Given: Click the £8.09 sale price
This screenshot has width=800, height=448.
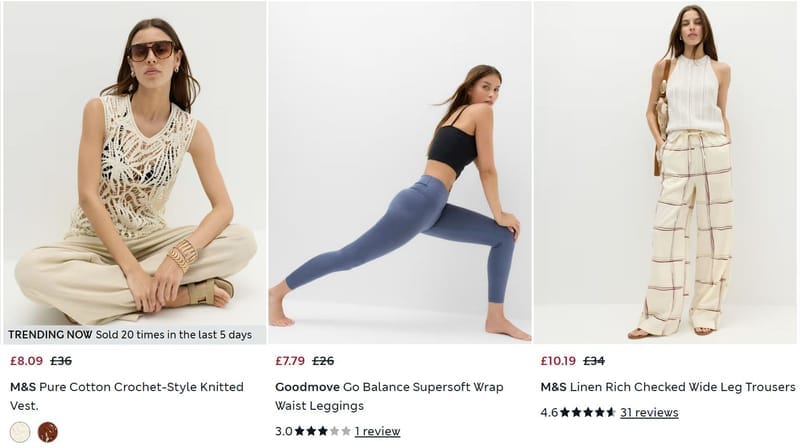Looking at the screenshot, I should point(27,361).
